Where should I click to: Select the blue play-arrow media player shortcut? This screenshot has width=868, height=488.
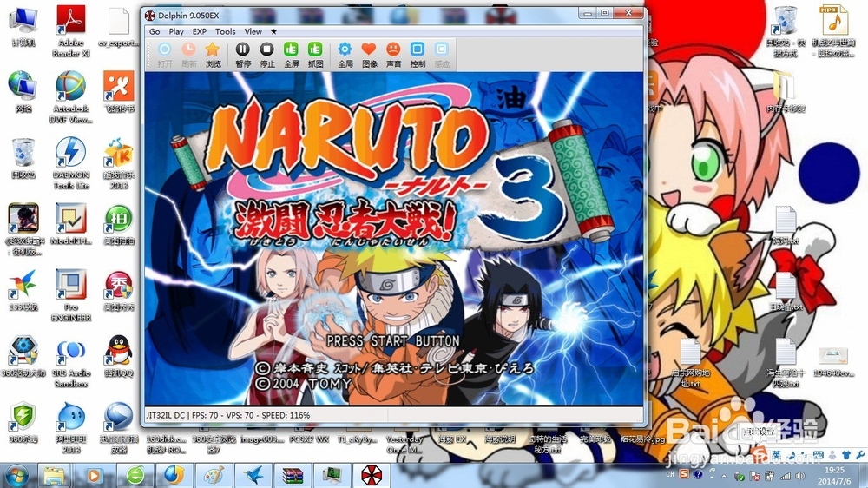pos(118,427)
